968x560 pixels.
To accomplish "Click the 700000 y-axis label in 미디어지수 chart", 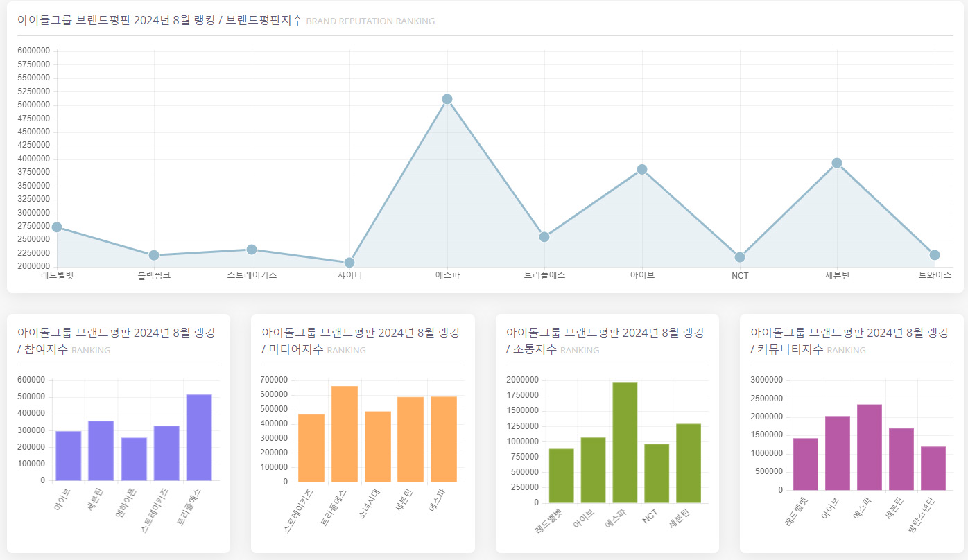I will tap(276, 380).
